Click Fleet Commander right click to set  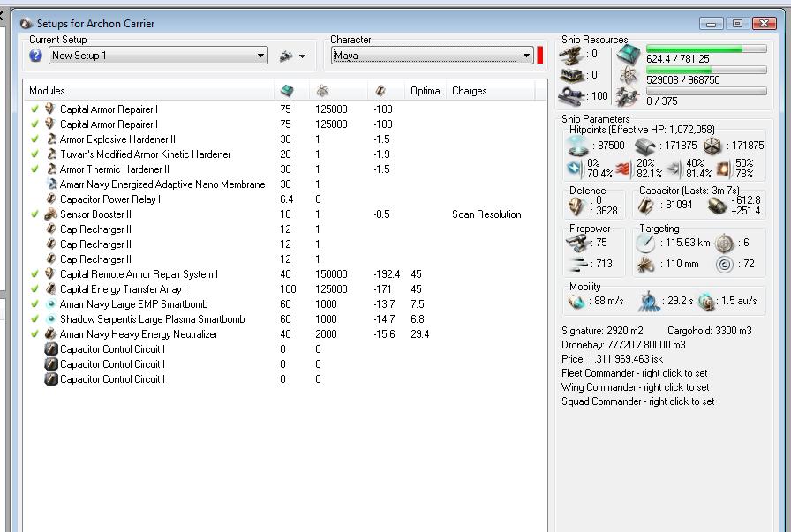tap(634, 373)
